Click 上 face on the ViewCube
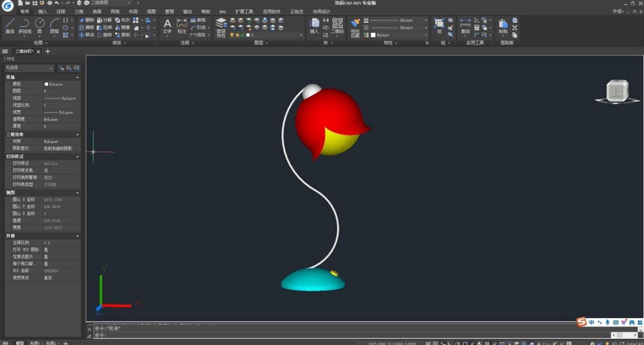 tap(617, 91)
